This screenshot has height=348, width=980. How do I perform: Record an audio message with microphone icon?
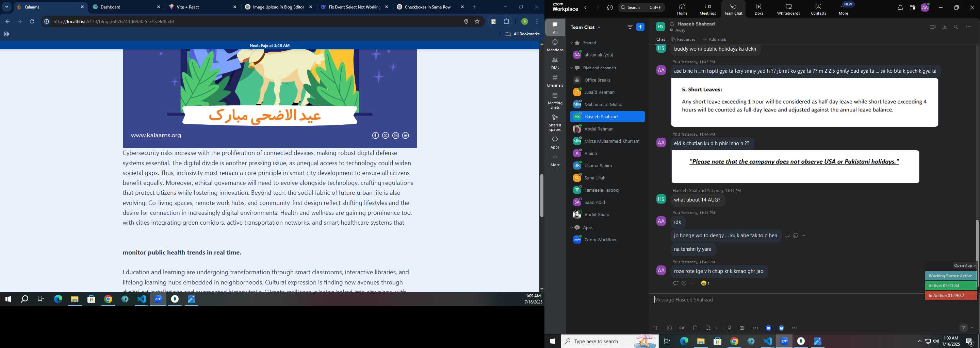coord(729,328)
